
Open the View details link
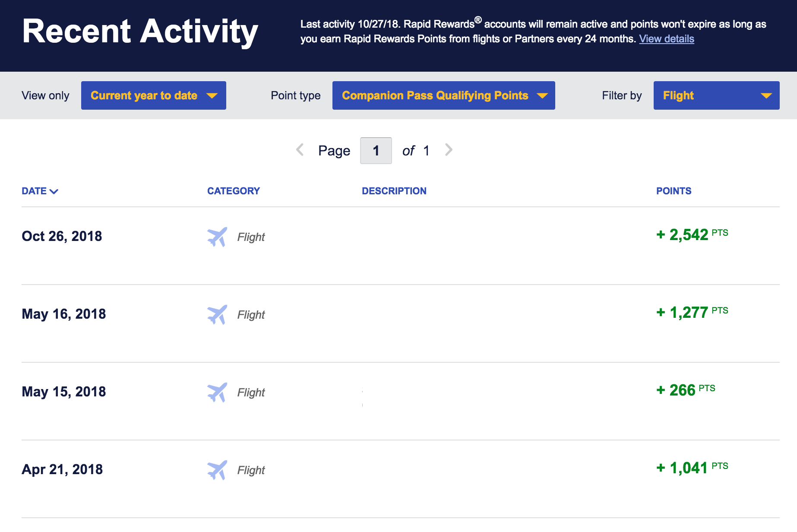coord(666,39)
